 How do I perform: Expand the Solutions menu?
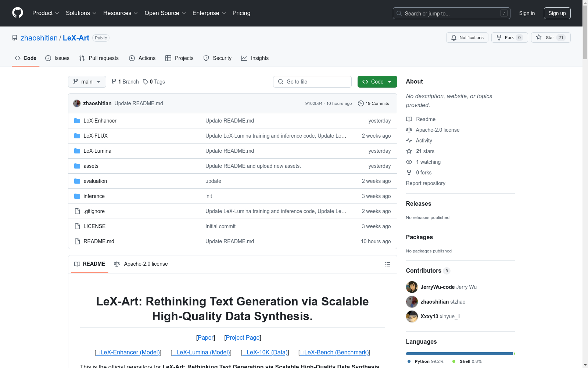(81, 13)
